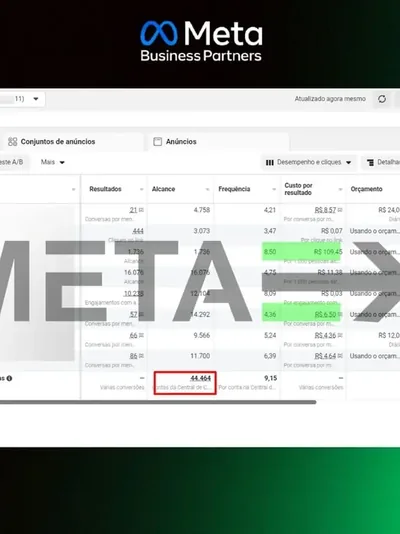Click the horizontal scrollbar under the table
The width and height of the screenshot is (400, 534).
tap(158, 402)
